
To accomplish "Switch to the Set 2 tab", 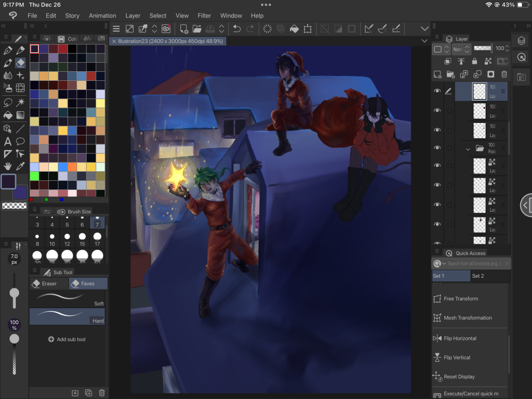I will pos(478,276).
